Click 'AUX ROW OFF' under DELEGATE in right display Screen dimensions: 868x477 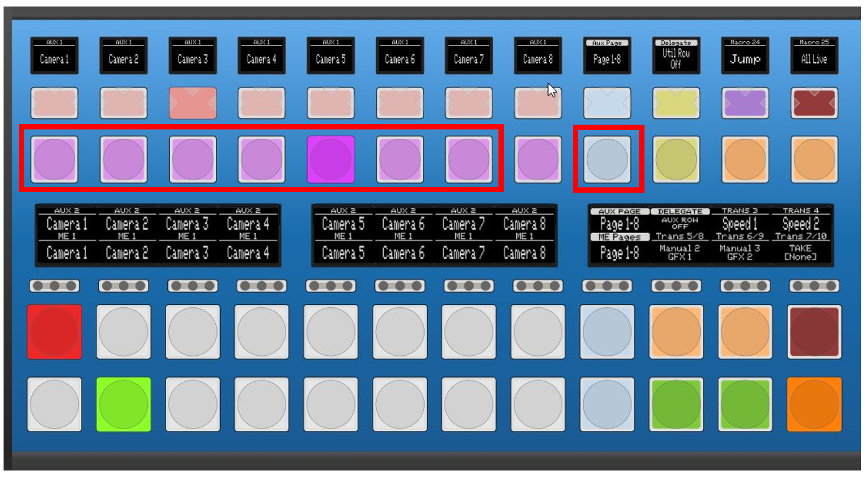pyautogui.click(x=680, y=223)
